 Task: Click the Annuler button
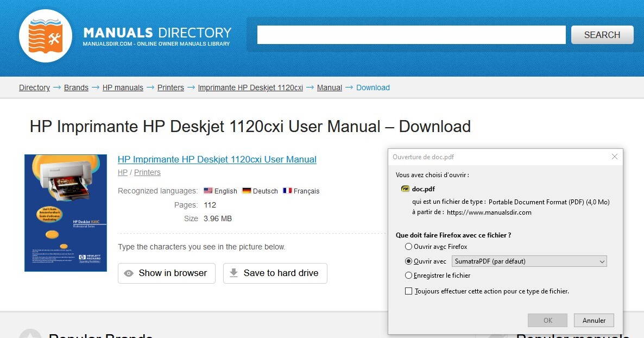(x=594, y=320)
